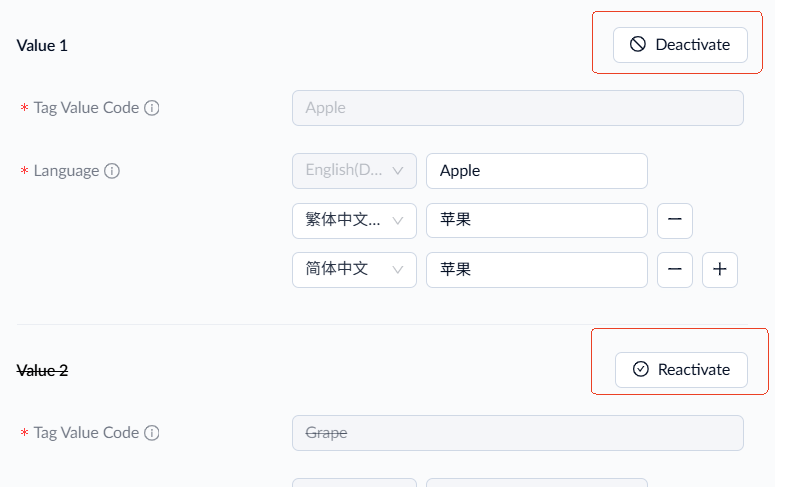Click the Value 1 Tag Value Code label
Screen dimensions: 787x487
tap(86, 108)
